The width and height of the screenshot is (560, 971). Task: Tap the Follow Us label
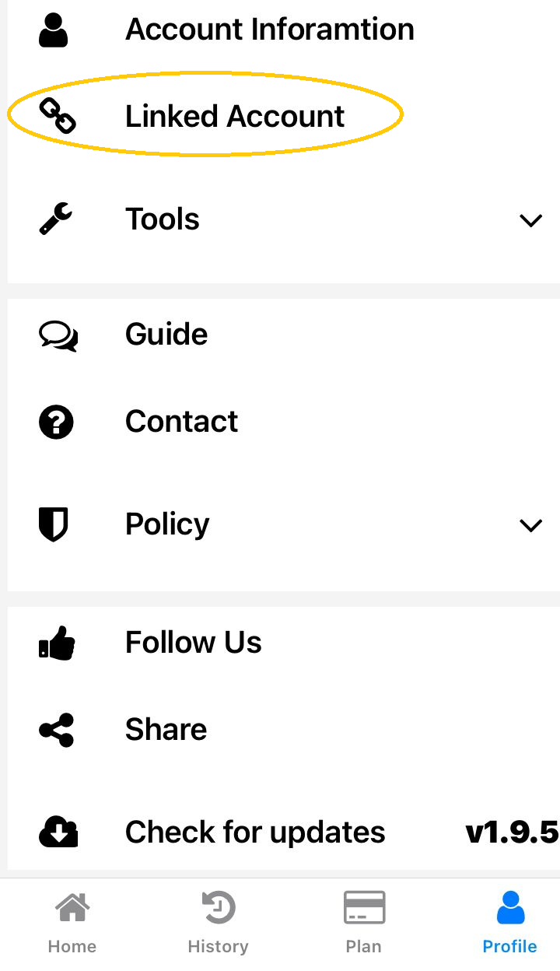(194, 643)
